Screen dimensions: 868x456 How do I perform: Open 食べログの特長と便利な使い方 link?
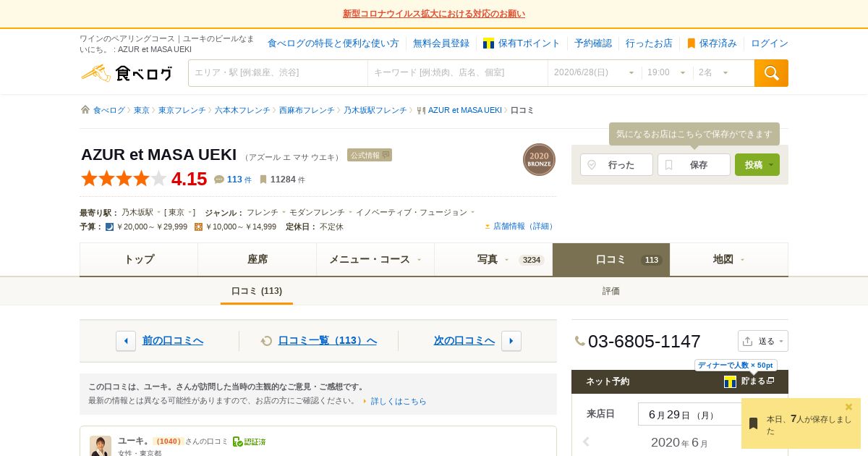click(x=333, y=43)
